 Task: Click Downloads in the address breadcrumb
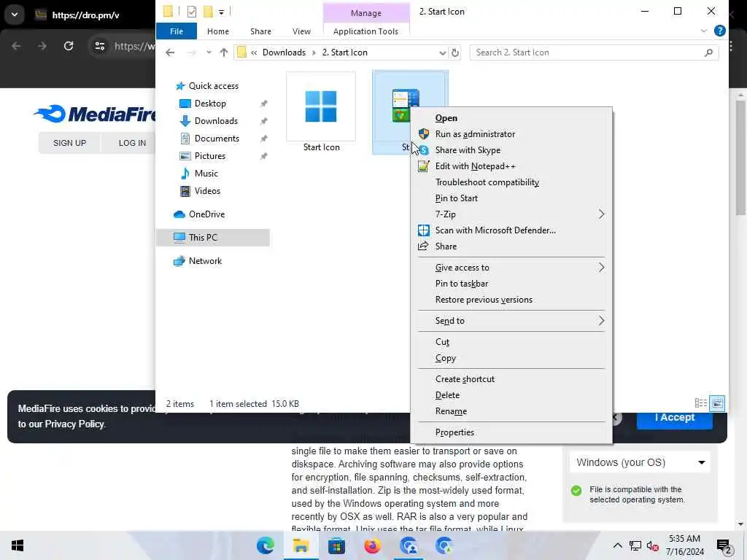pos(284,52)
